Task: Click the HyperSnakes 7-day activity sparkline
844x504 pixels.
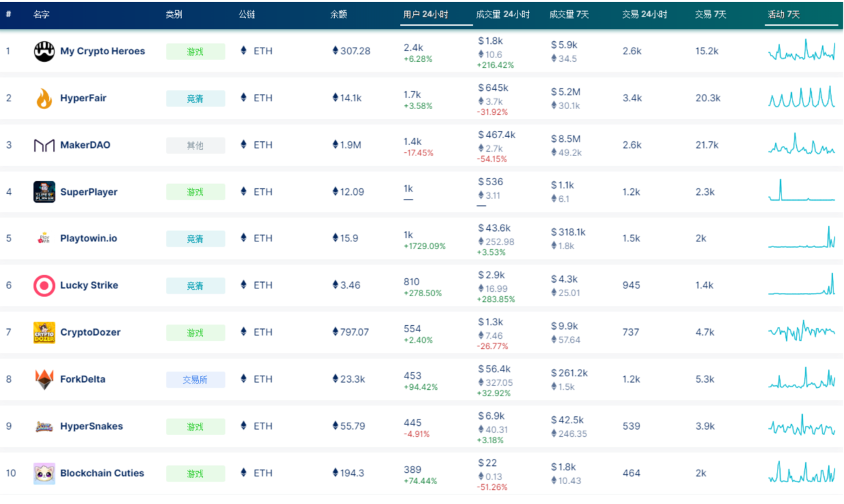Action: 801,425
